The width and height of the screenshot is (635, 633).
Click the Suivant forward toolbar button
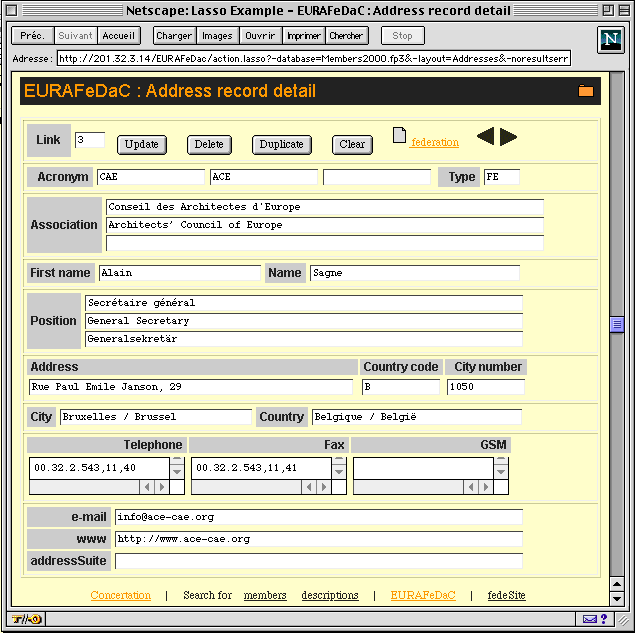[75, 36]
